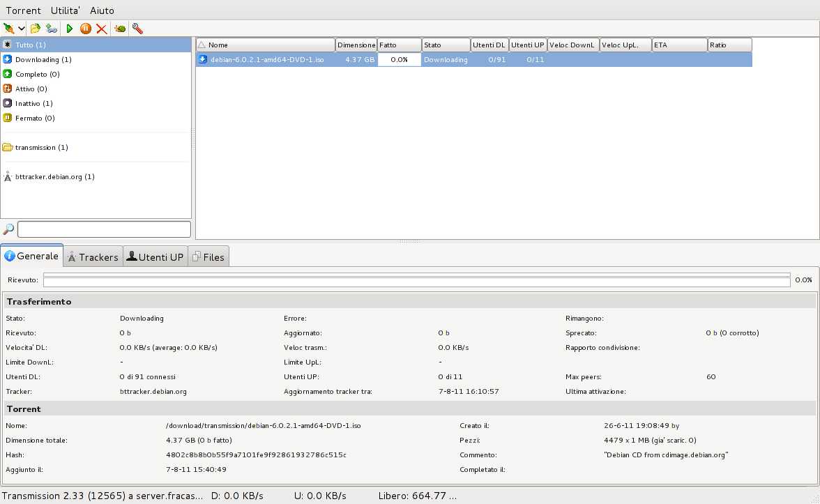Sort by the Veloc UpL. column header

point(625,45)
